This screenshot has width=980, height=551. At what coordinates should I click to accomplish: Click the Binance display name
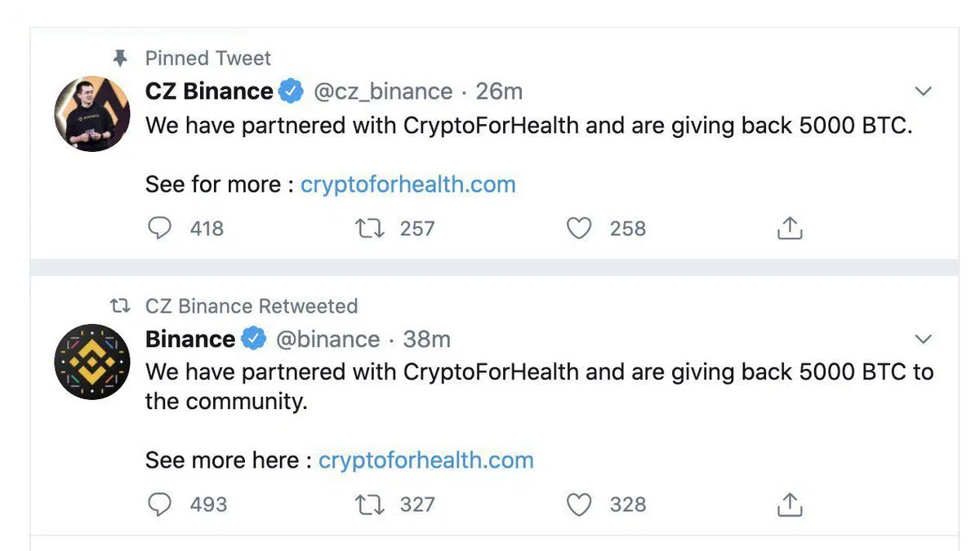pos(190,339)
